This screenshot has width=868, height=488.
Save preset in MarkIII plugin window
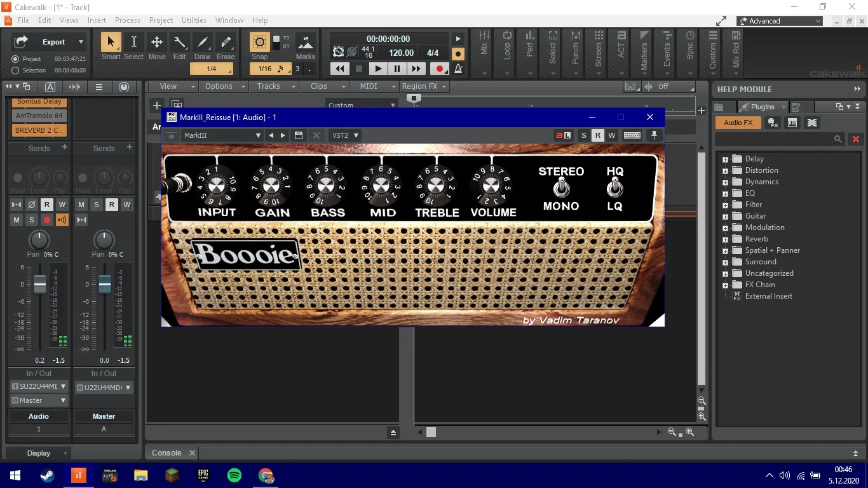pos(299,135)
